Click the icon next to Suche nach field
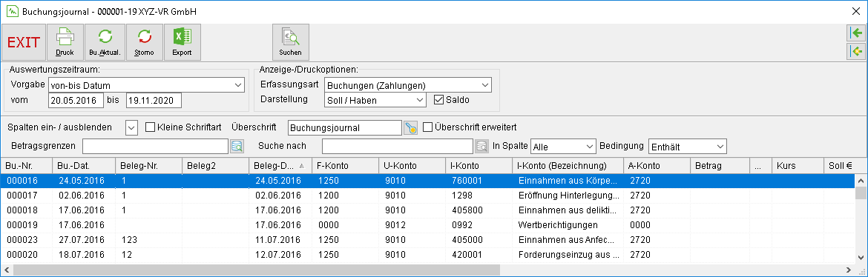 pos(482,146)
